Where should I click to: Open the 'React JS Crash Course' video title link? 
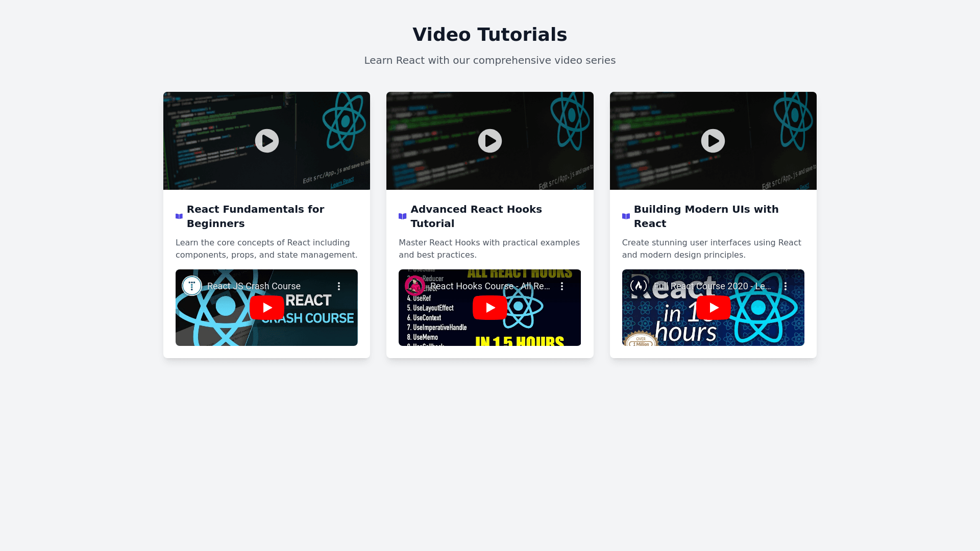(x=254, y=286)
